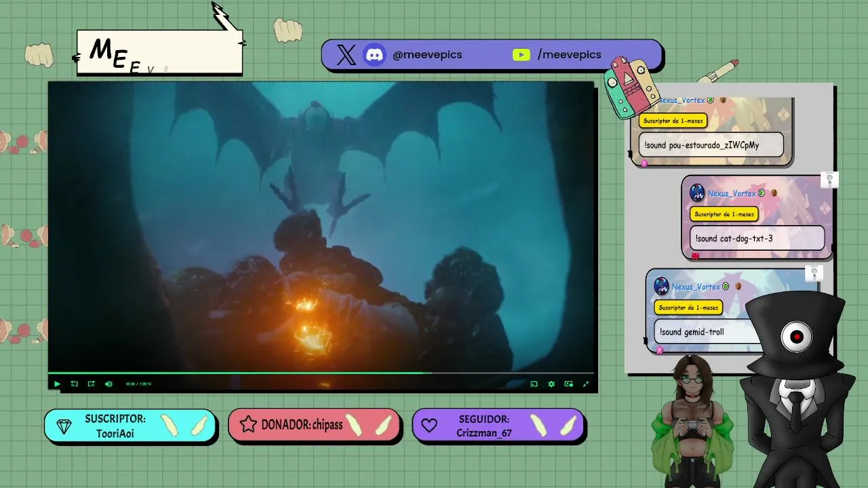Click the SUSCRIPTOR TooriAoi panel
Image resolution: width=868 pixels, height=488 pixels.
(x=130, y=426)
